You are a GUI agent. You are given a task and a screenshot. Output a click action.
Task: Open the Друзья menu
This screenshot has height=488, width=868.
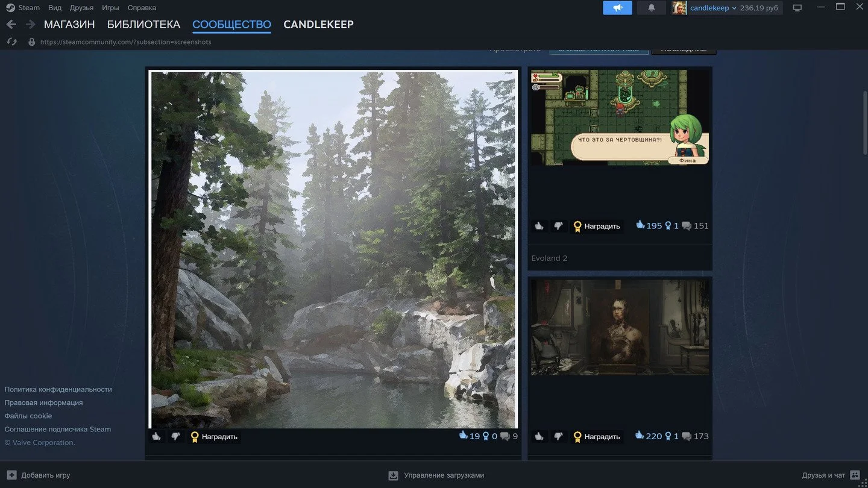(81, 8)
